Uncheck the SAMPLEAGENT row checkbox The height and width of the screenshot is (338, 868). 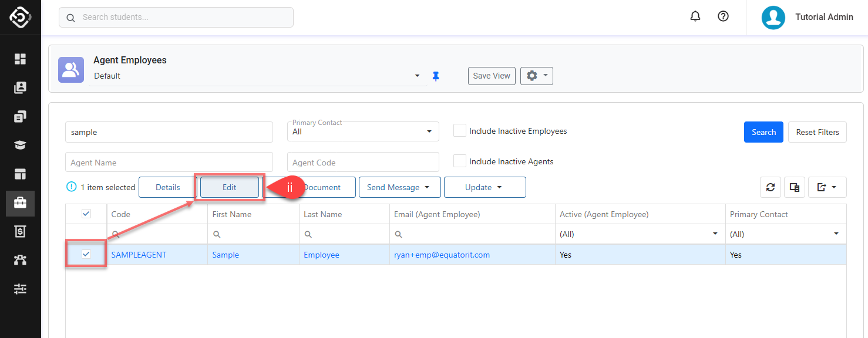[86, 254]
